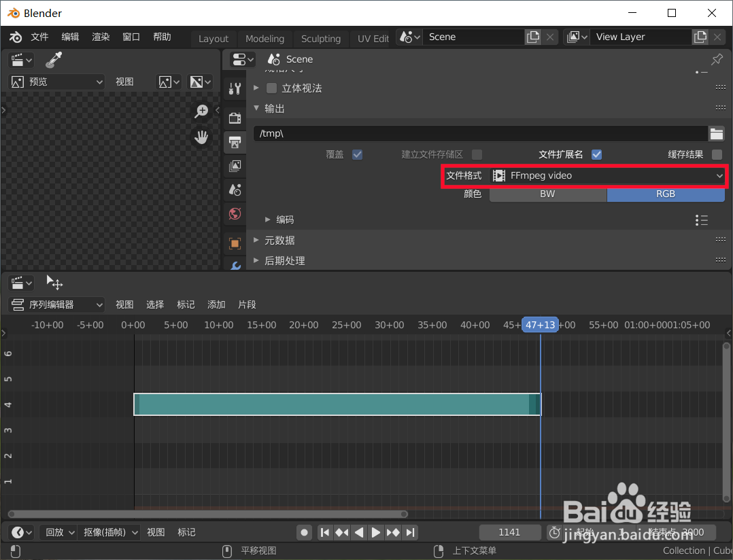Screen dimensions: 733x560
Task: Click the hand pan tool in preview
Action: (x=201, y=137)
